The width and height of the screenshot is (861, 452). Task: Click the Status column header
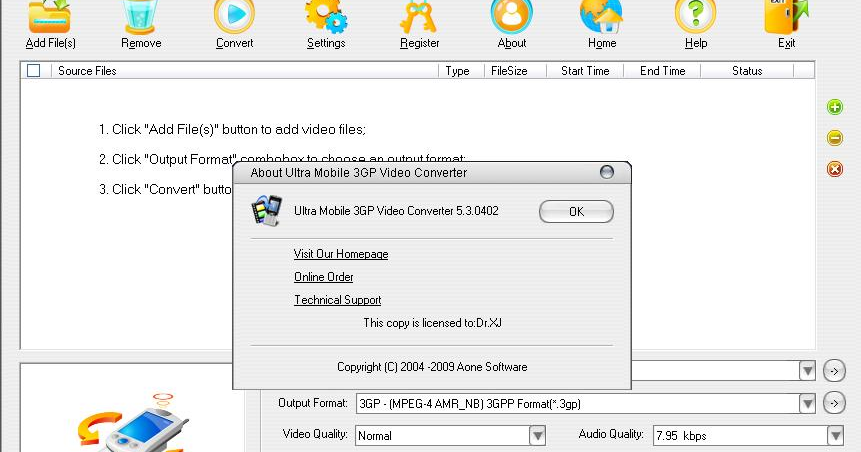(x=747, y=71)
